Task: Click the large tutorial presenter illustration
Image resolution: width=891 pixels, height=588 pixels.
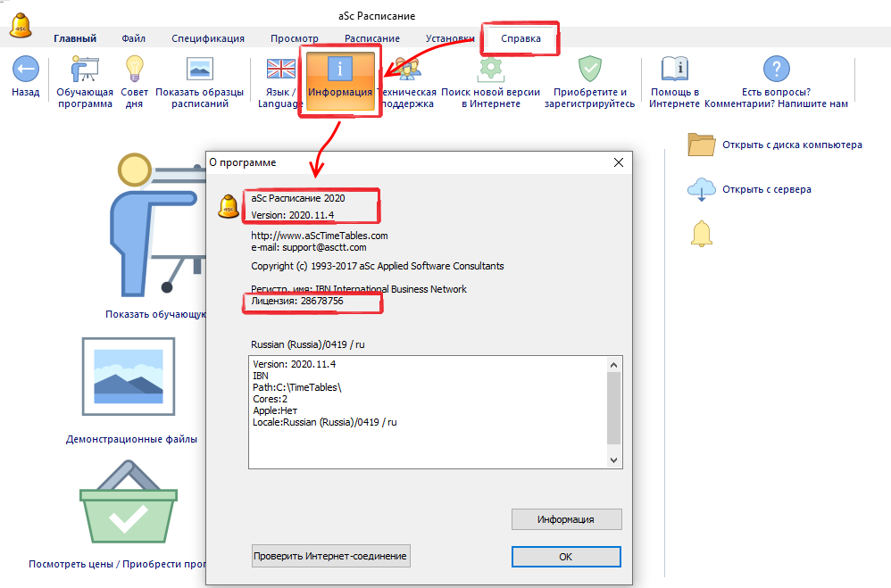Action: (x=156, y=225)
